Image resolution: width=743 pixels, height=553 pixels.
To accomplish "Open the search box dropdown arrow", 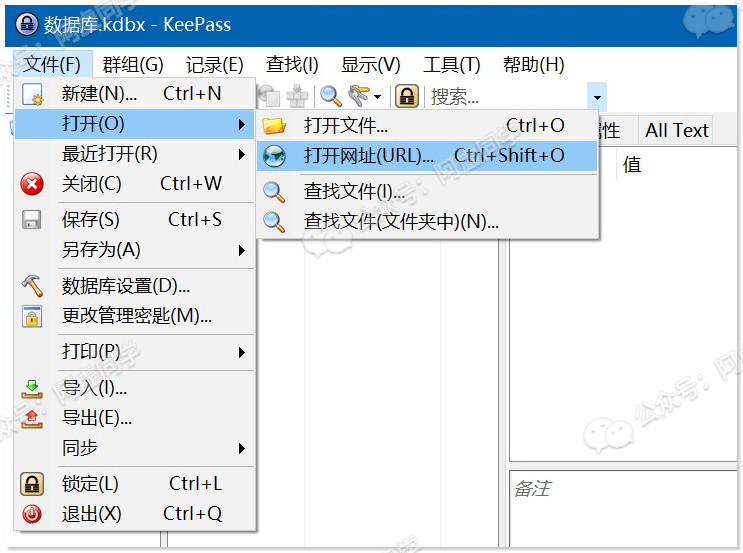I will pyautogui.click(x=597, y=97).
